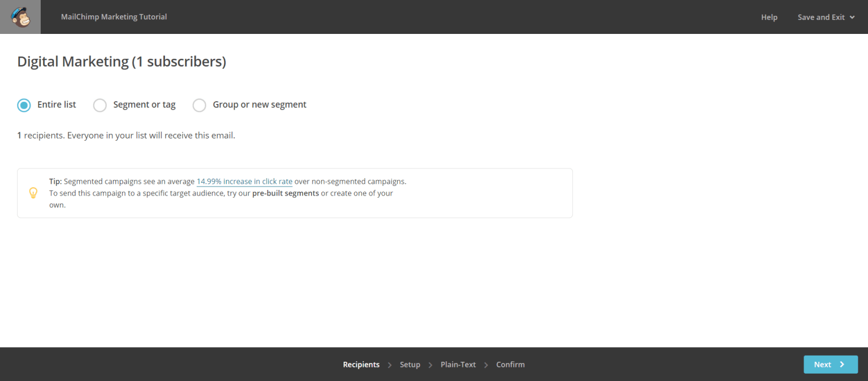Screen dimensions: 868x381
Task: Go to the Recipients step
Action: pos(361,365)
